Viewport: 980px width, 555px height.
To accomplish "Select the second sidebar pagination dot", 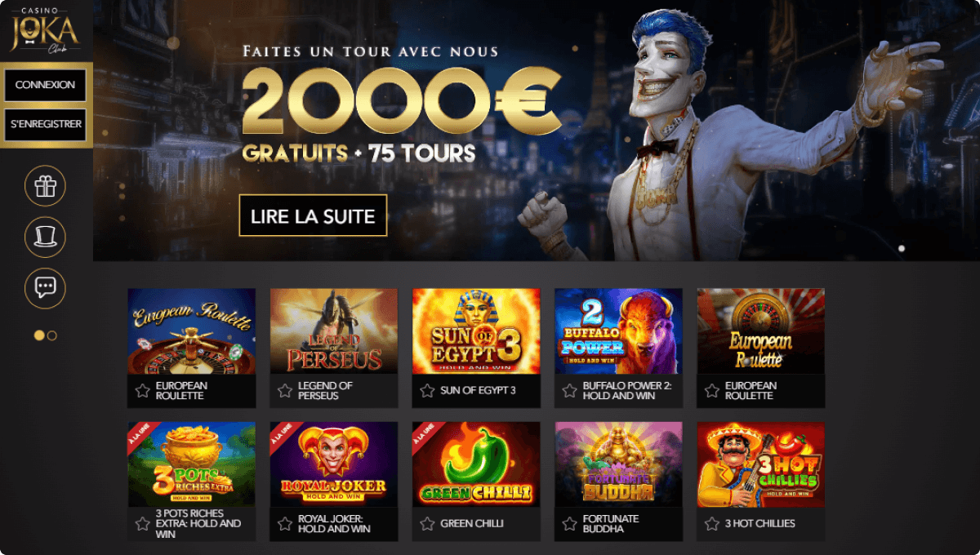I will (x=52, y=335).
